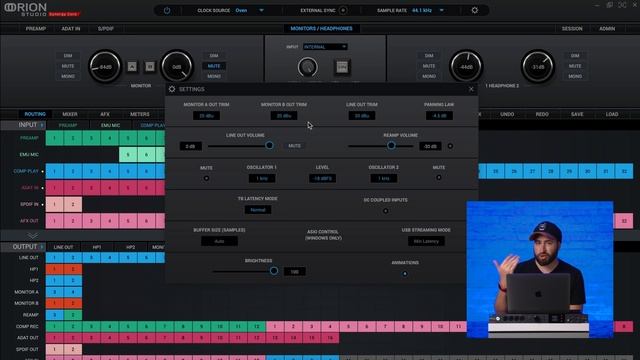The height and width of the screenshot is (360, 640).
Task: Disable the highlighted MUTE on monitor B
Action: (x=214, y=66)
